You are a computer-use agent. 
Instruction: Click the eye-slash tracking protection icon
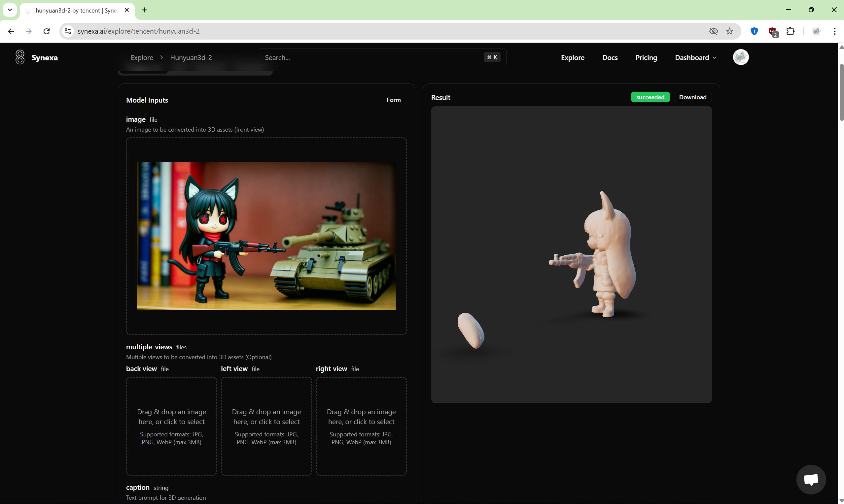point(713,31)
